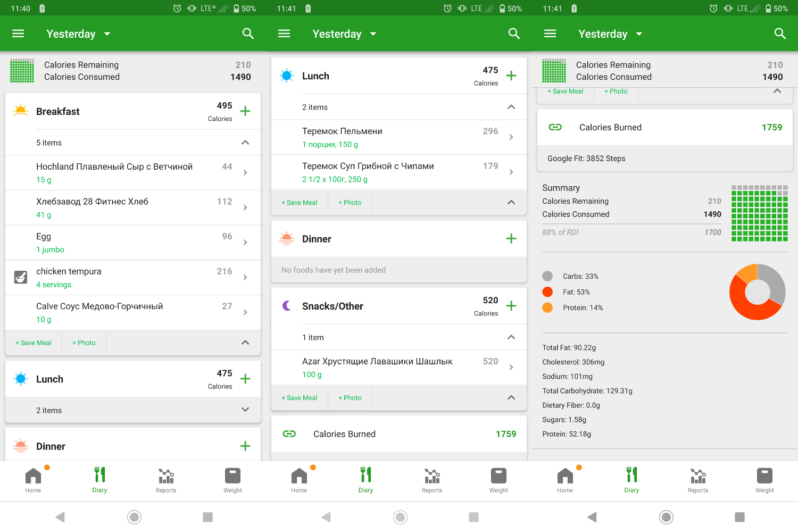Tap Photo button under Breakfast
798x532 pixels.
tap(84, 343)
